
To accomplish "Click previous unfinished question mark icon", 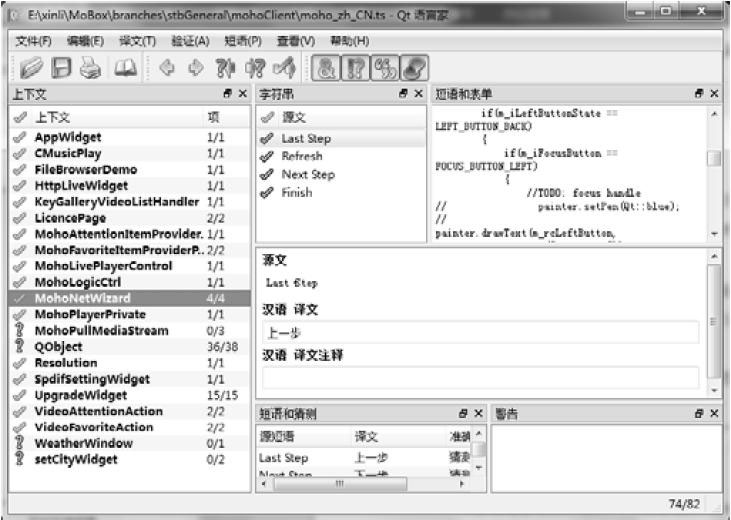I will tap(226, 68).
